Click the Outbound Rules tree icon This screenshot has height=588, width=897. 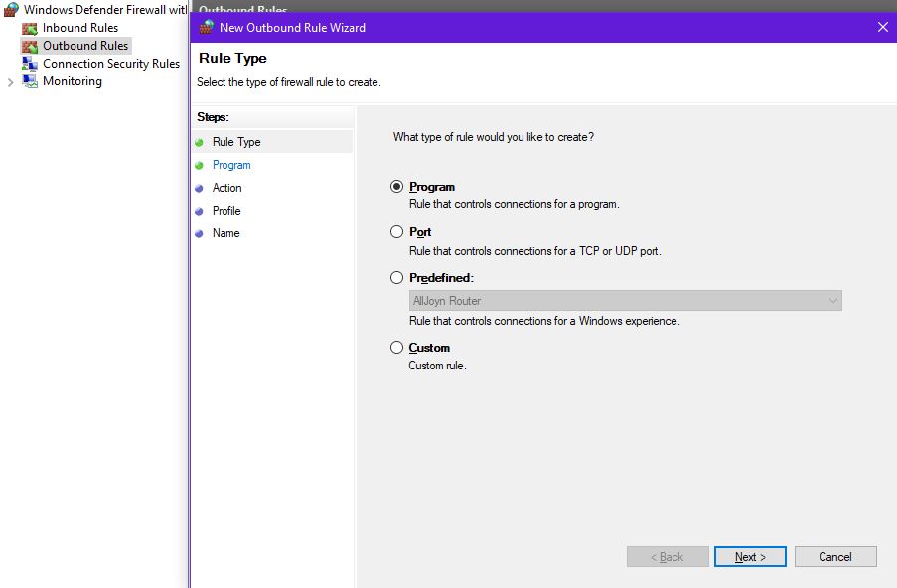coord(30,46)
